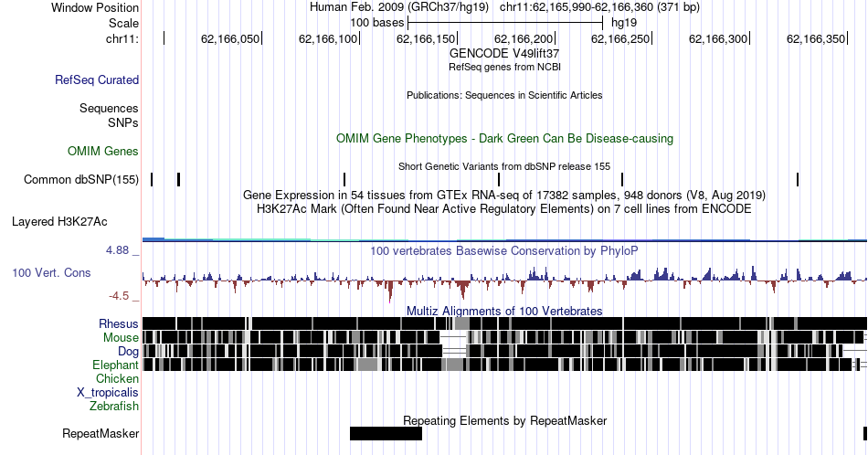Click the 62,166,250 ruler position
This screenshot has height=455, width=868.
pyautogui.click(x=620, y=38)
